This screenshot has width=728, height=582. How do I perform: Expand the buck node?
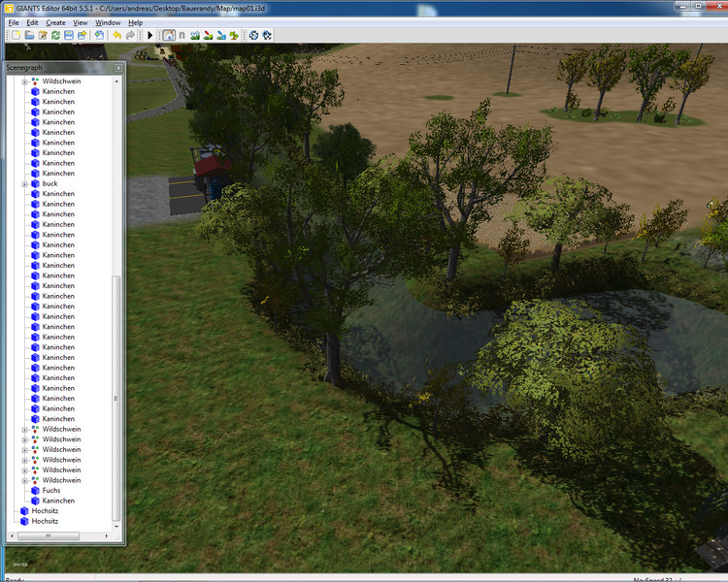[x=24, y=184]
